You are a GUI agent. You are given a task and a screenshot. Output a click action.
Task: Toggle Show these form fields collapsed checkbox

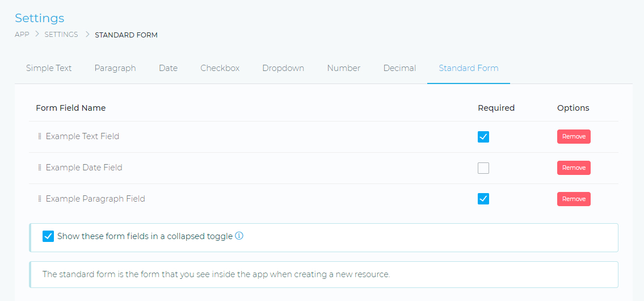[48, 236]
